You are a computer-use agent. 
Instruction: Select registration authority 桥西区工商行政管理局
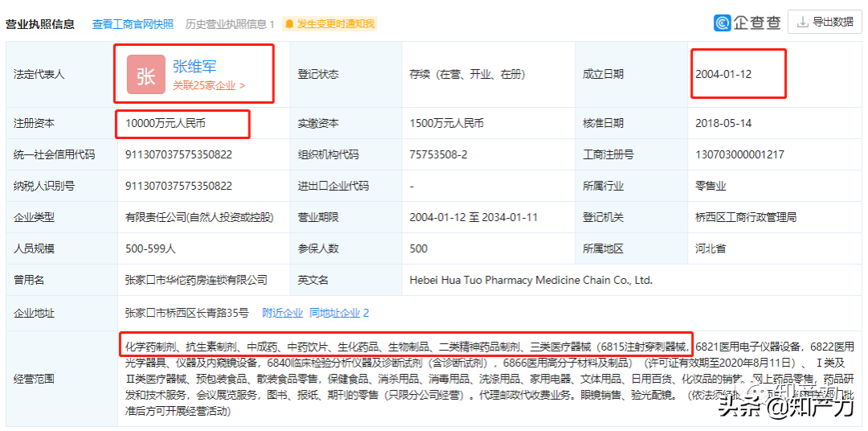[746, 218]
